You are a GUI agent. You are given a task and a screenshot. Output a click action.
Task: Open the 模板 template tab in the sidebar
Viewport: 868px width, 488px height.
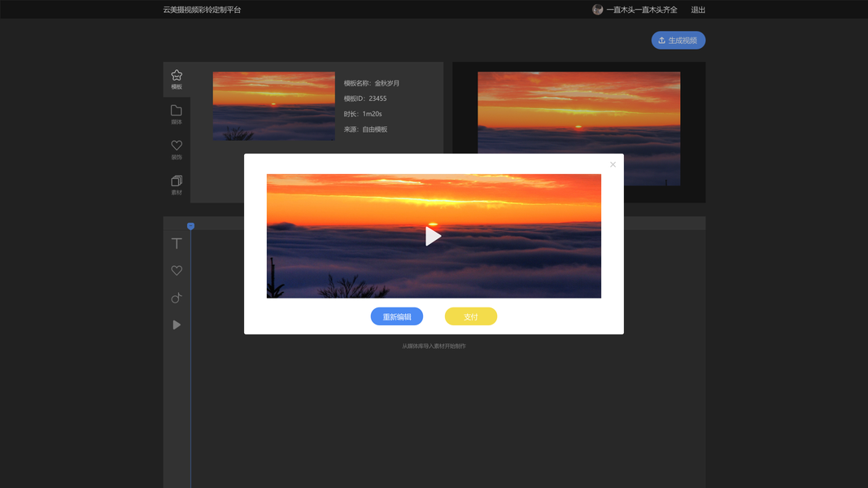point(177,79)
